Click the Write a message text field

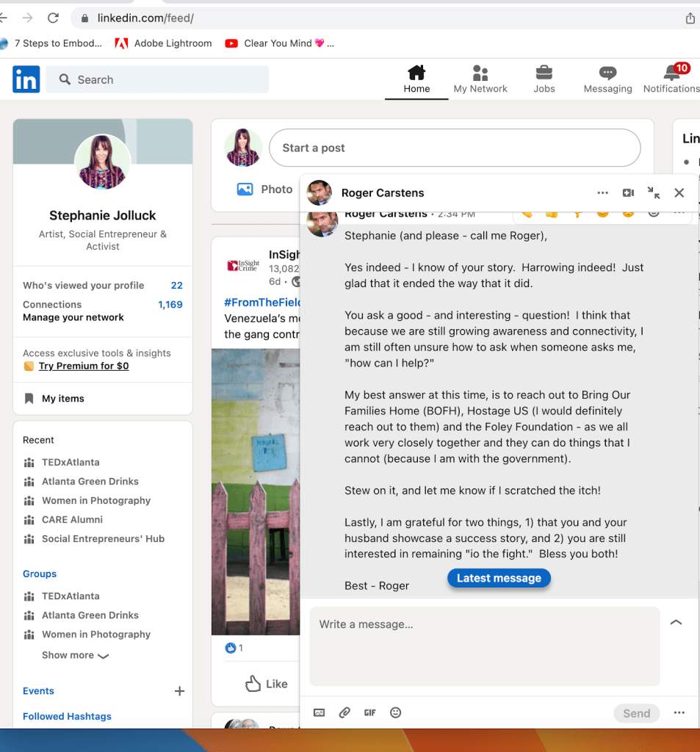click(484, 646)
